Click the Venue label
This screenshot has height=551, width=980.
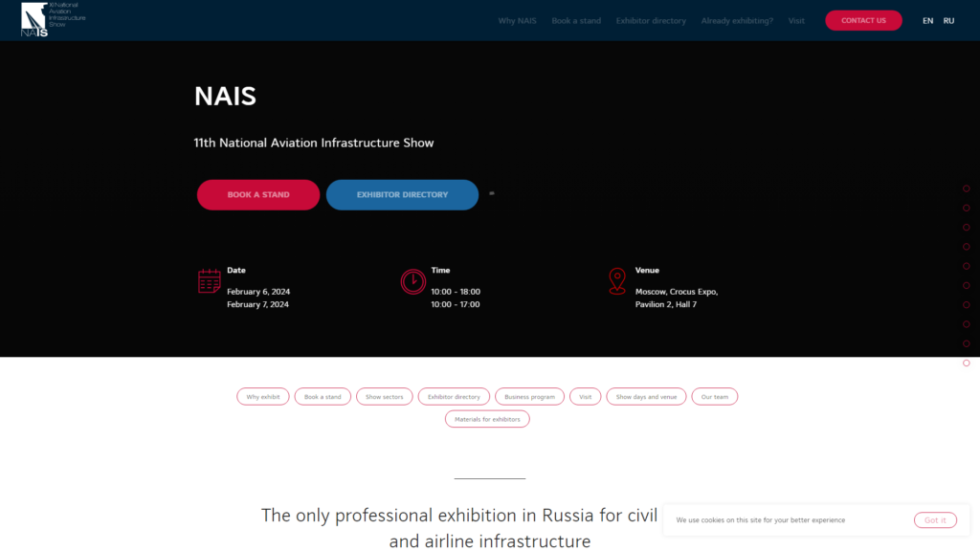tap(647, 271)
